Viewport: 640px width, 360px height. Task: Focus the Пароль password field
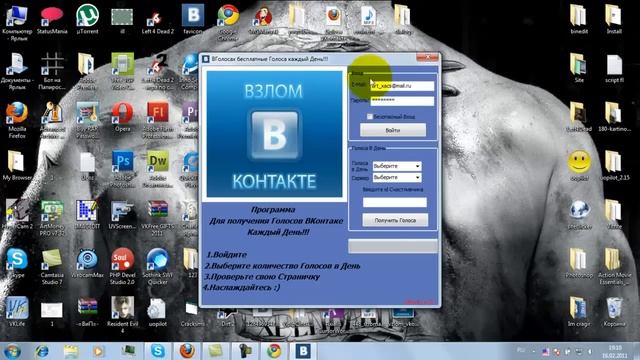point(402,101)
